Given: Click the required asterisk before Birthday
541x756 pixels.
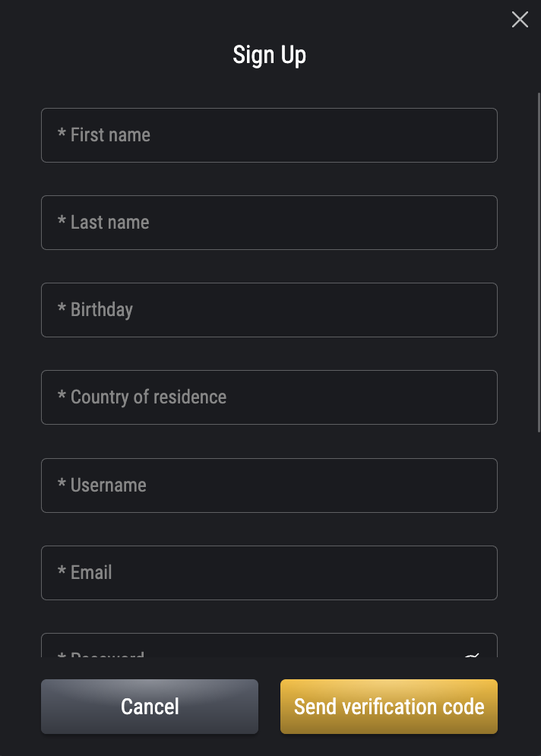Looking at the screenshot, I should tap(62, 310).
